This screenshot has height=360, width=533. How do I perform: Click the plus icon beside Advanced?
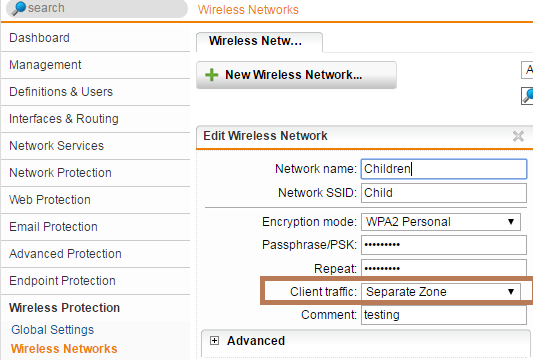[214, 341]
